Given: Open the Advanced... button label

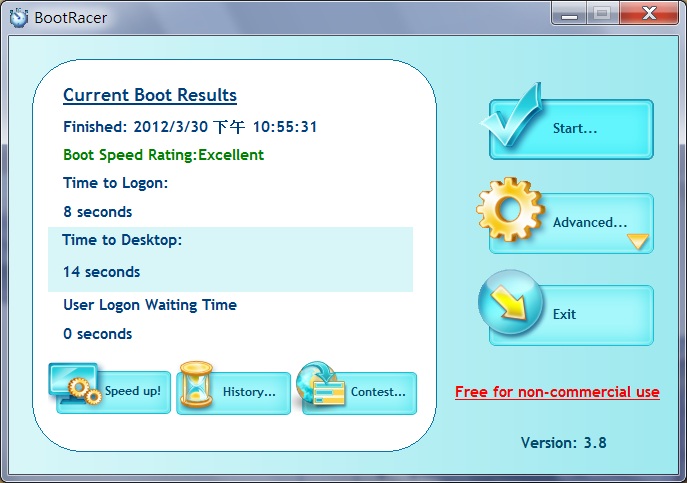Looking at the screenshot, I should pyautogui.click(x=590, y=222).
